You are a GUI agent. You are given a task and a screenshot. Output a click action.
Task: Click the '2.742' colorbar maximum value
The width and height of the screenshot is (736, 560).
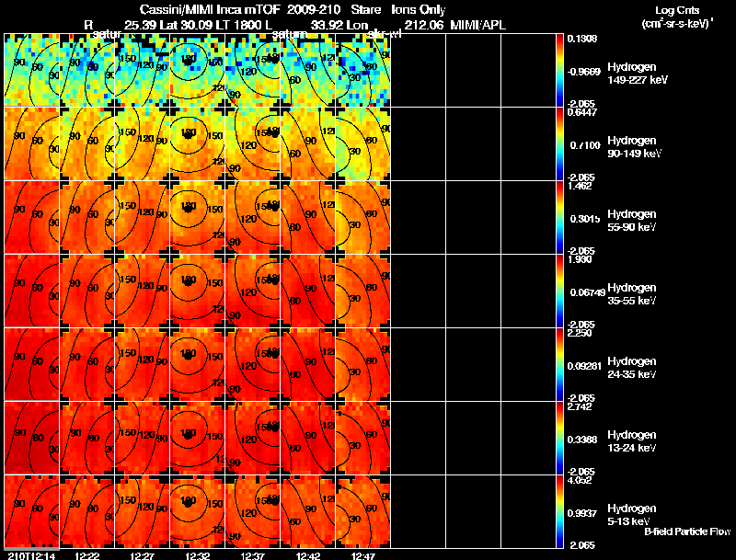click(581, 406)
